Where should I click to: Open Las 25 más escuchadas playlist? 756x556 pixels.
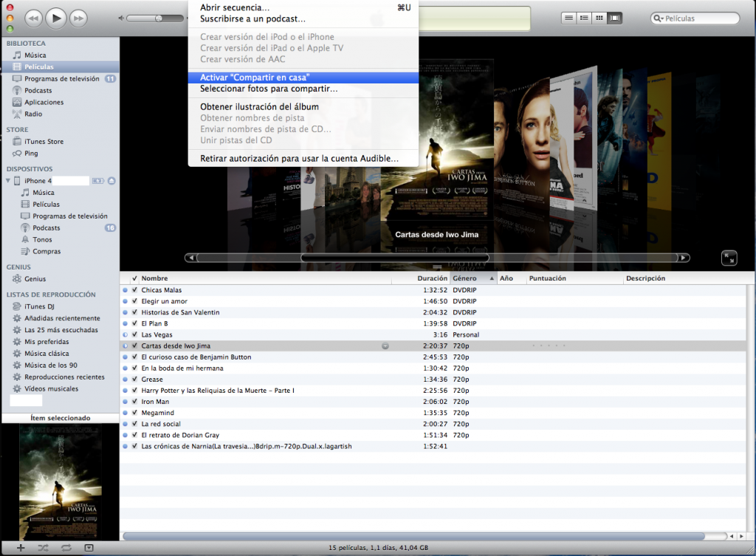pos(61,330)
